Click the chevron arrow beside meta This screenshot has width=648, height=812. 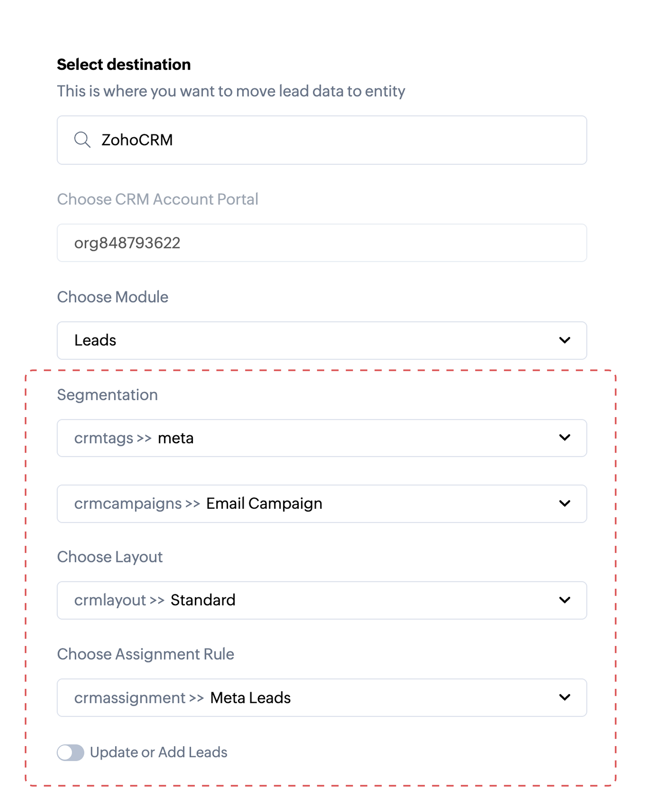(x=564, y=438)
